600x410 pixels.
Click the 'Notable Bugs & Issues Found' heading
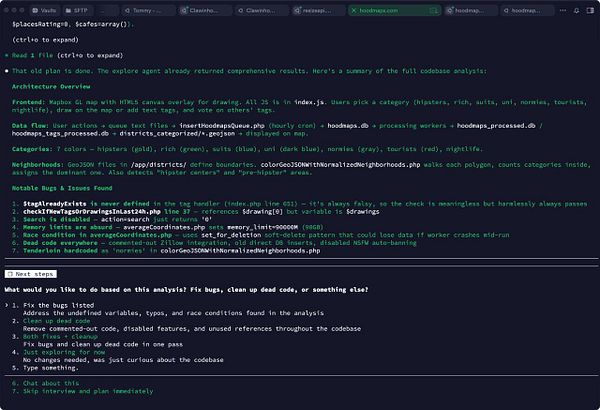click(x=62, y=188)
